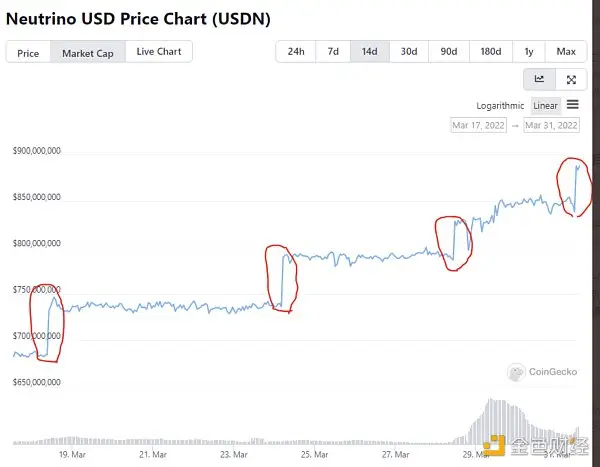Image resolution: width=600 pixels, height=467 pixels.
Task: Enable Logarithmic scale
Action: pyautogui.click(x=501, y=105)
